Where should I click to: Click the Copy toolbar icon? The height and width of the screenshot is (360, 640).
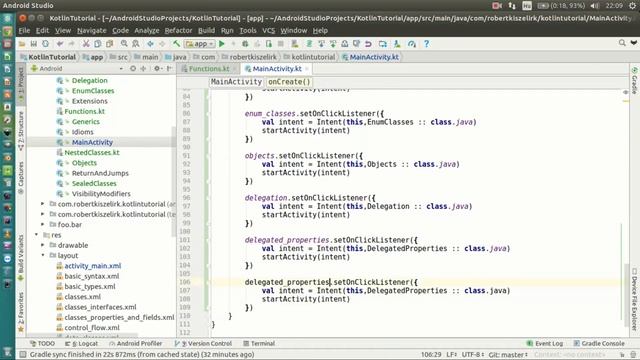(x=98, y=44)
